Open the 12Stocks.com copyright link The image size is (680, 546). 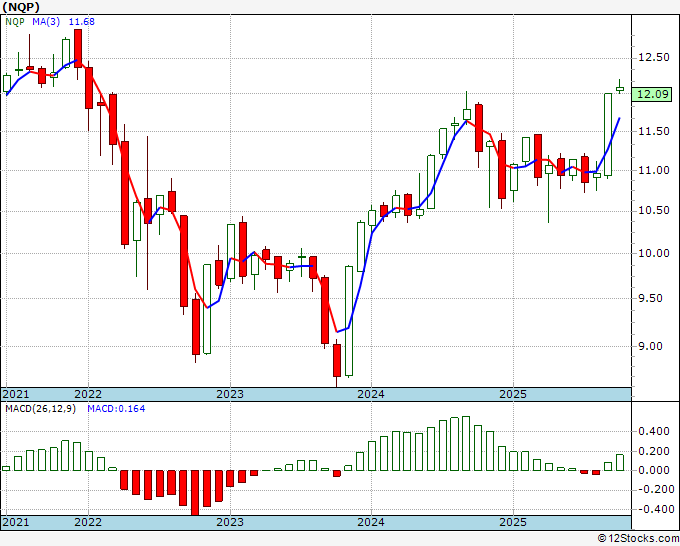[638, 538]
